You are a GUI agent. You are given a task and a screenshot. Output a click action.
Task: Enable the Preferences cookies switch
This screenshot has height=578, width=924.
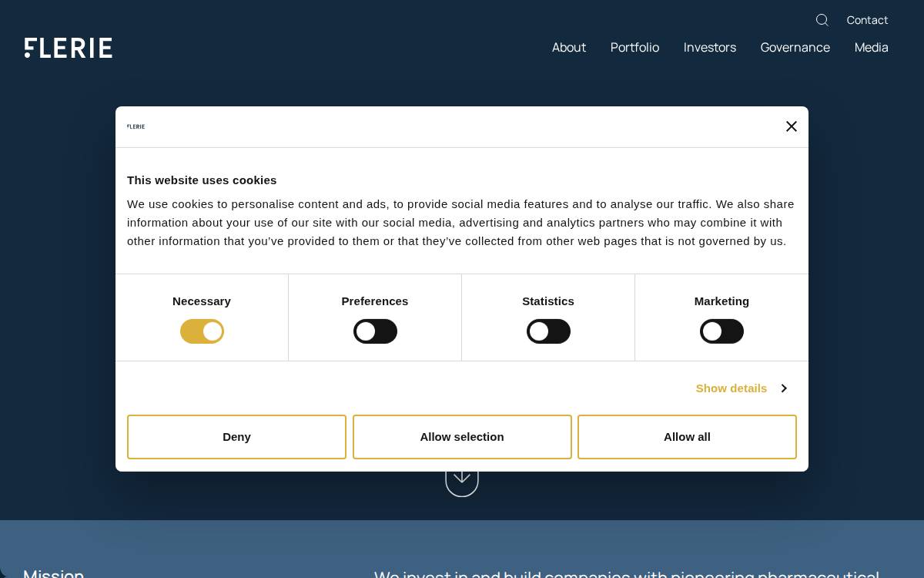click(375, 331)
